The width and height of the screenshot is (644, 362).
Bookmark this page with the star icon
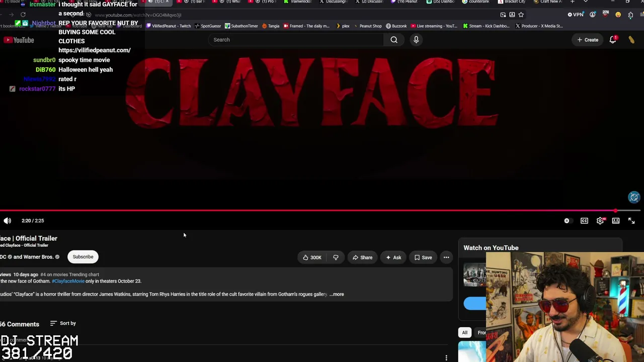pos(521,15)
